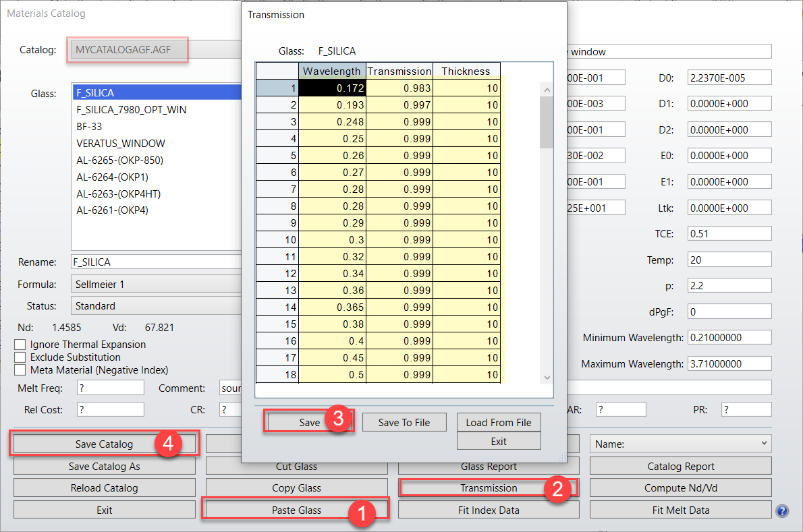The image size is (803, 532).
Task: Open the help question mark icon
Action: click(x=782, y=510)
